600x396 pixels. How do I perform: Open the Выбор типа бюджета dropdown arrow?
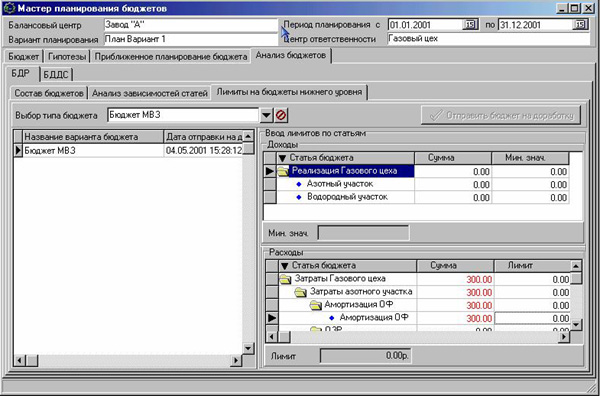[x=266, y=115]
